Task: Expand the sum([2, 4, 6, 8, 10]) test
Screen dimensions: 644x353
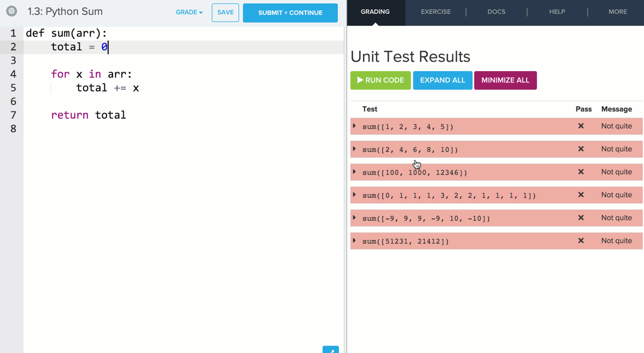Action: coord(355,149)
